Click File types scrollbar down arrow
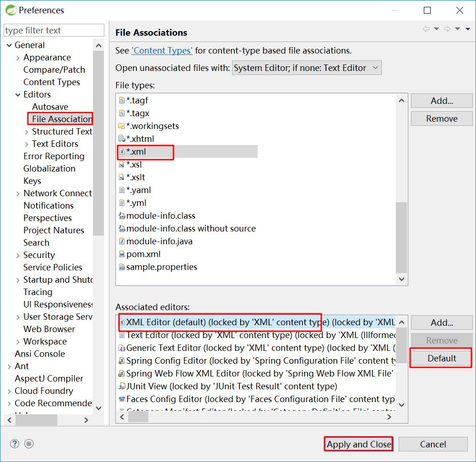Viewport: 476px width, 462px height. tap(401, 279)
